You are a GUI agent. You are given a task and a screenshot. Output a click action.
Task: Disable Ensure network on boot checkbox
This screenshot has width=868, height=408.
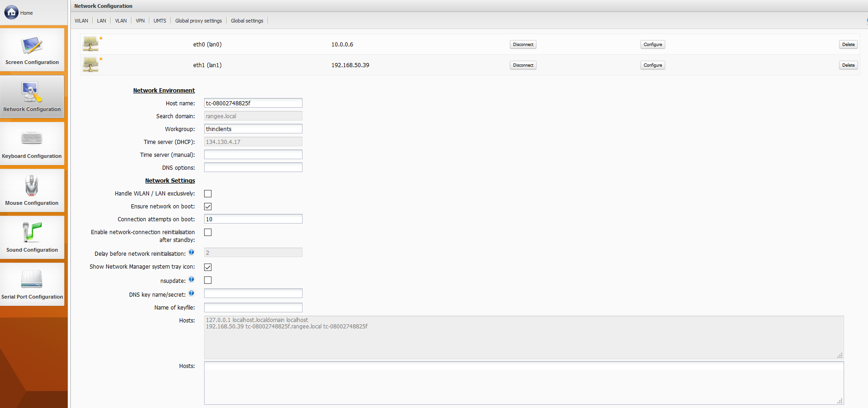[x=208, y=207]
